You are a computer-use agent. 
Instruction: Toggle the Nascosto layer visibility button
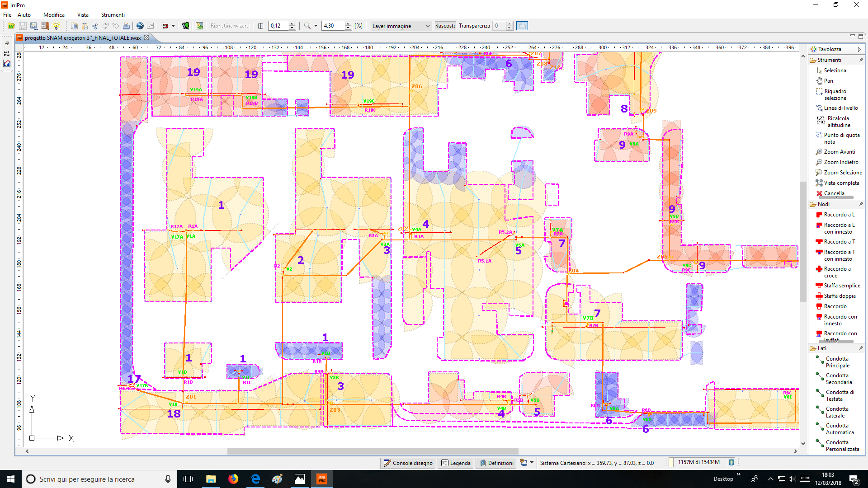[445, 26]
